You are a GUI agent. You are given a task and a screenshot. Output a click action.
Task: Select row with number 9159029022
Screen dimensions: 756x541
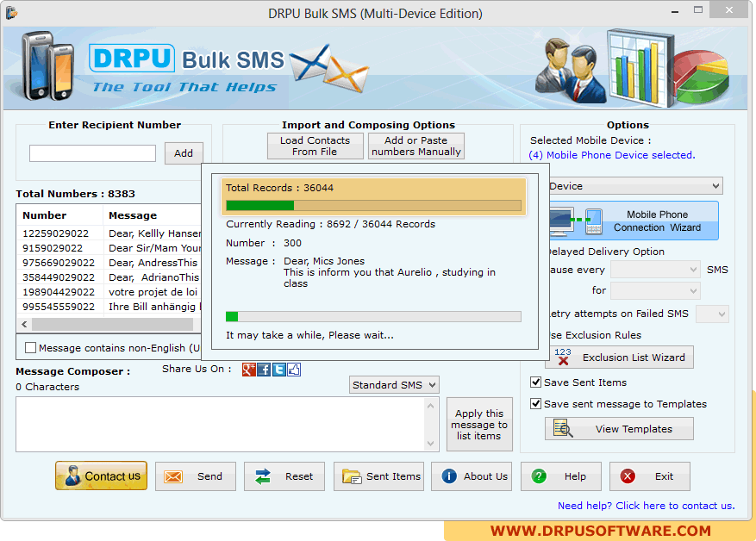[x=109, y=248]
